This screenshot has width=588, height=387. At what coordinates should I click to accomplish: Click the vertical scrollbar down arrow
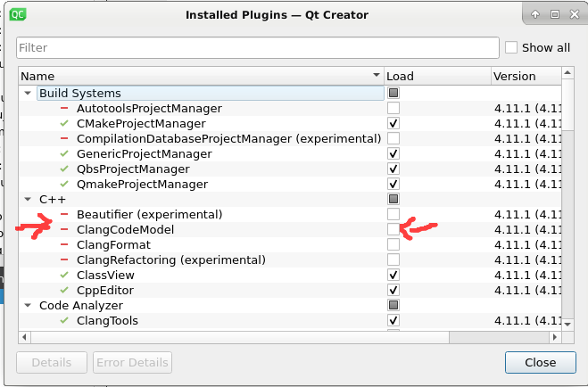[567, 325]
